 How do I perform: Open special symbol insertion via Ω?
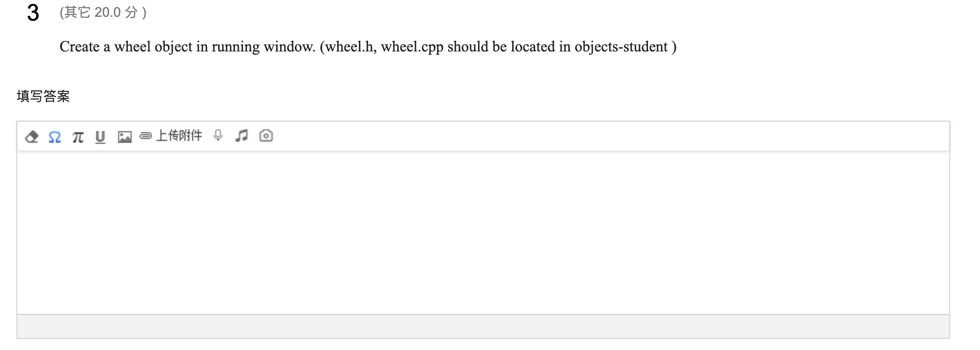[54, 136]
